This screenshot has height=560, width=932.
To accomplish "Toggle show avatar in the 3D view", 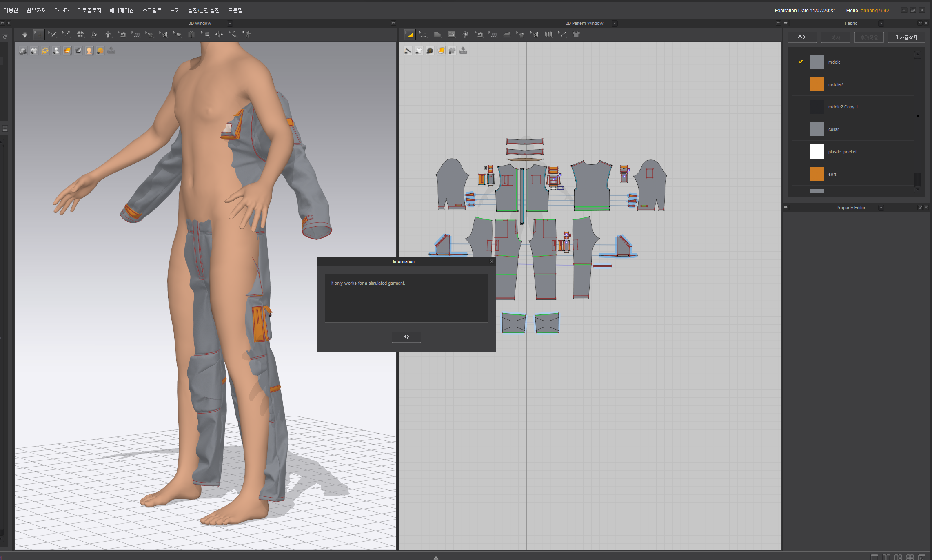I will [x=56, y=51].
